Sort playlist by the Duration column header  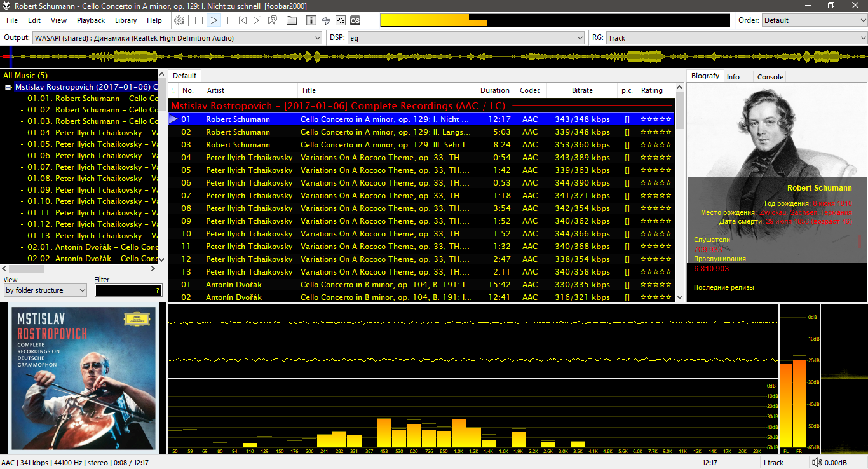coord(494,90)
